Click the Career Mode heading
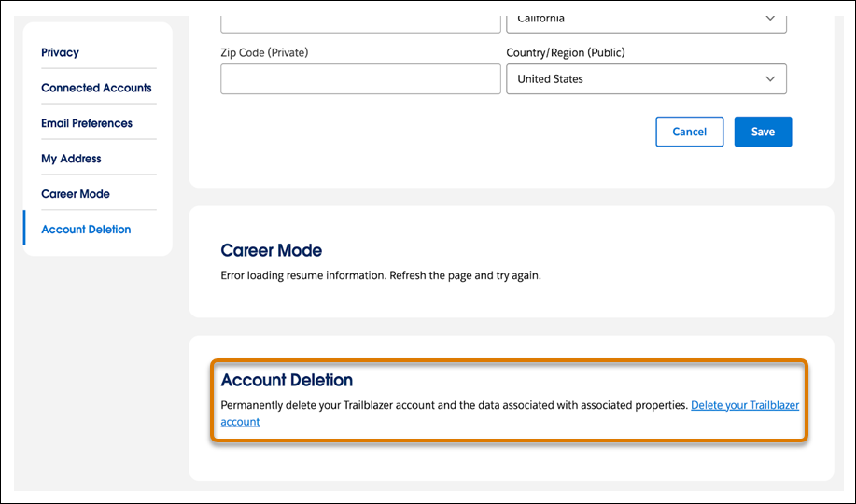Image resolution: width=856 pixels, height=504 pixels. (x=272, y=250)
